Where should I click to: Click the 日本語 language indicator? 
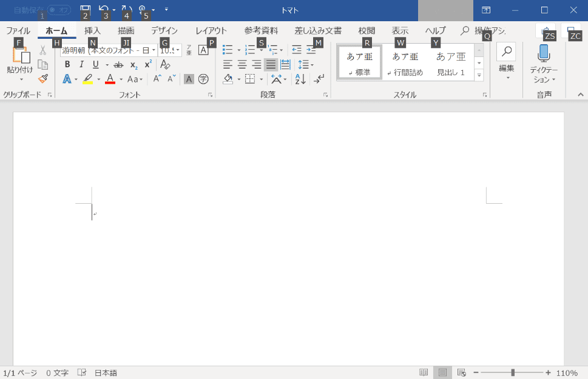pyautogui.click(x=106, y=372)
